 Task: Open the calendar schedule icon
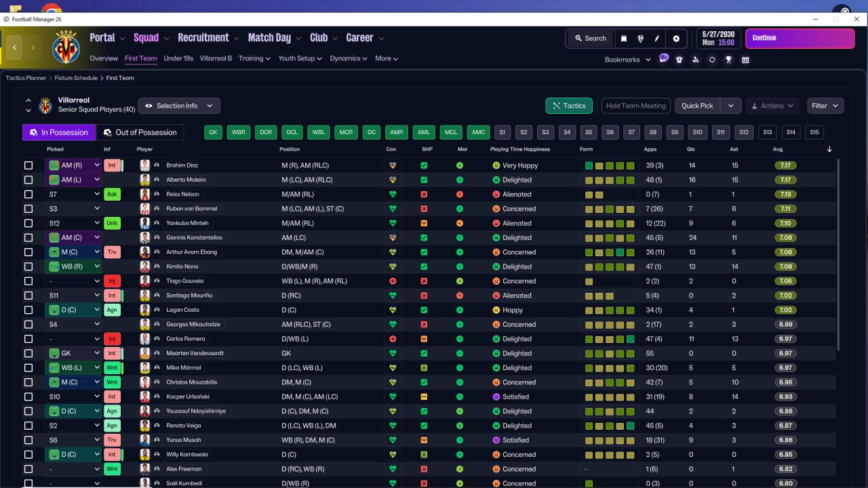point(745,60)
